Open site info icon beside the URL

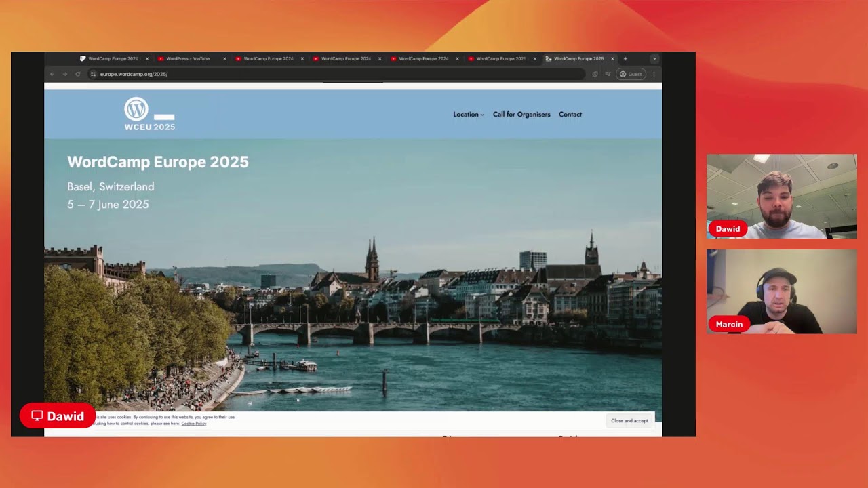[x=94, y=74]
